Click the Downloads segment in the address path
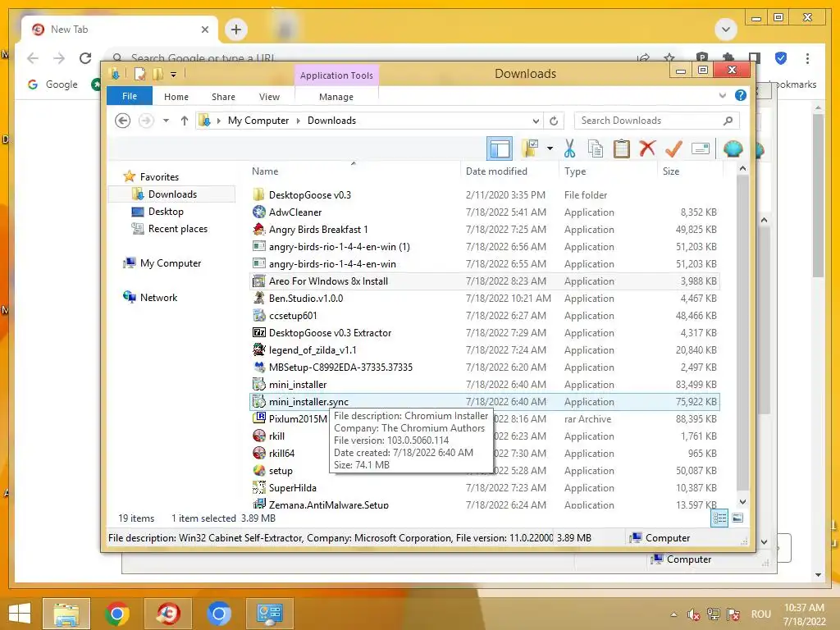 [331, 121]
